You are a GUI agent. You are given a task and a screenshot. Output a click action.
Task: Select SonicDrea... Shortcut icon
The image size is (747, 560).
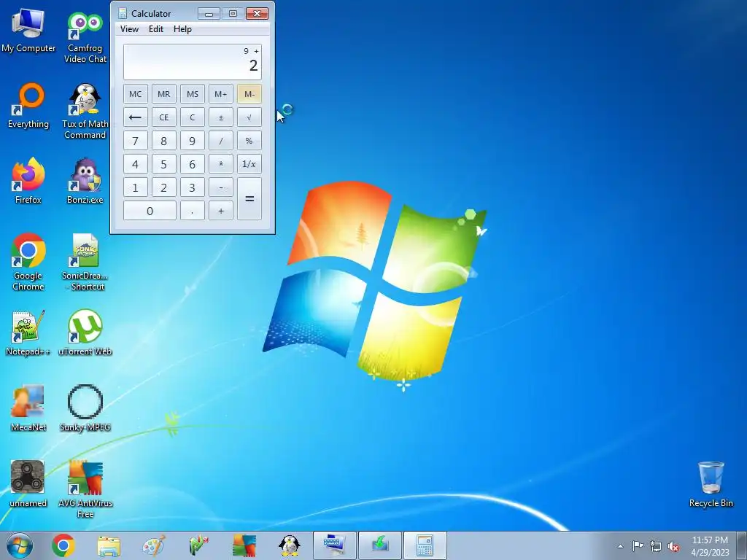pyautogui.click(x=85, y=262)
